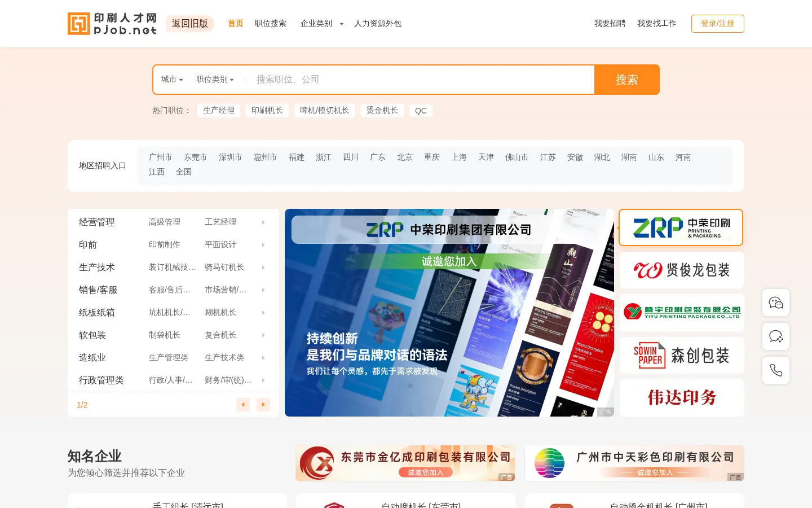Open 惠州市 regional recruitment link

(266, 157)
